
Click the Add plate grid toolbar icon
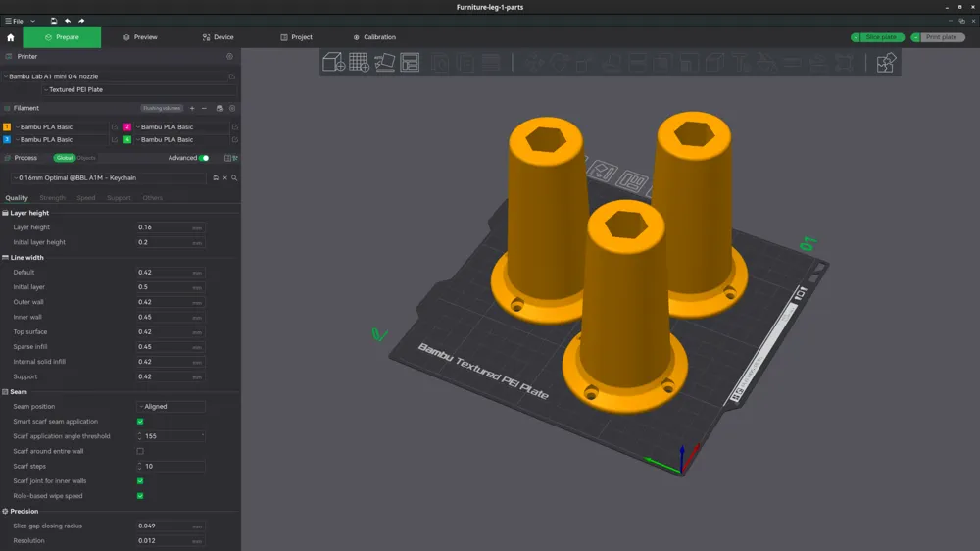tap(359, 63)
